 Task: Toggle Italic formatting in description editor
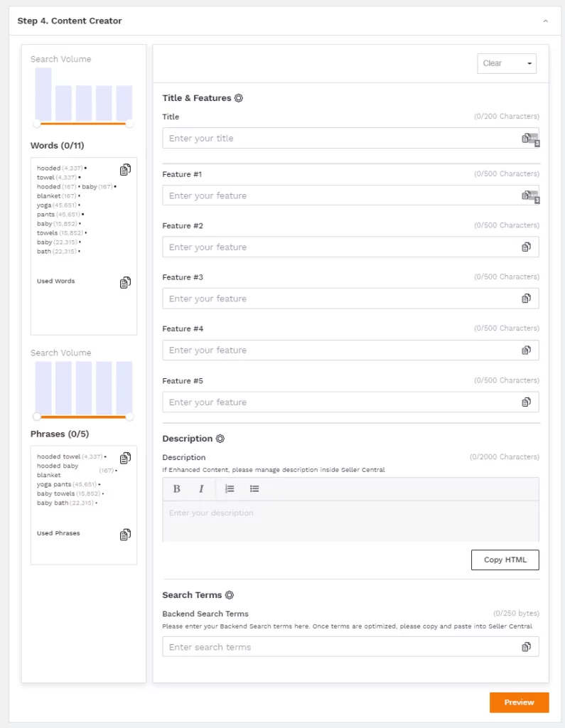(x=201, y=488)
